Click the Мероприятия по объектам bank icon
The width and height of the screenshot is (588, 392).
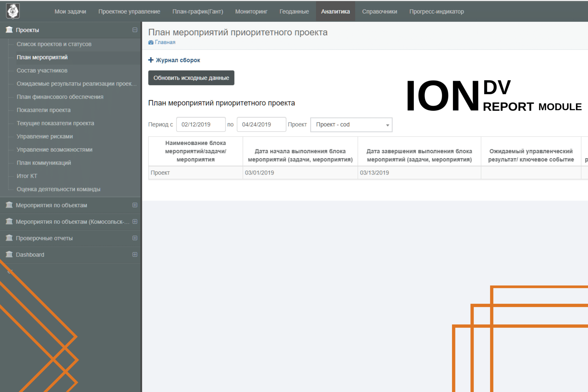tap(9, 205)
